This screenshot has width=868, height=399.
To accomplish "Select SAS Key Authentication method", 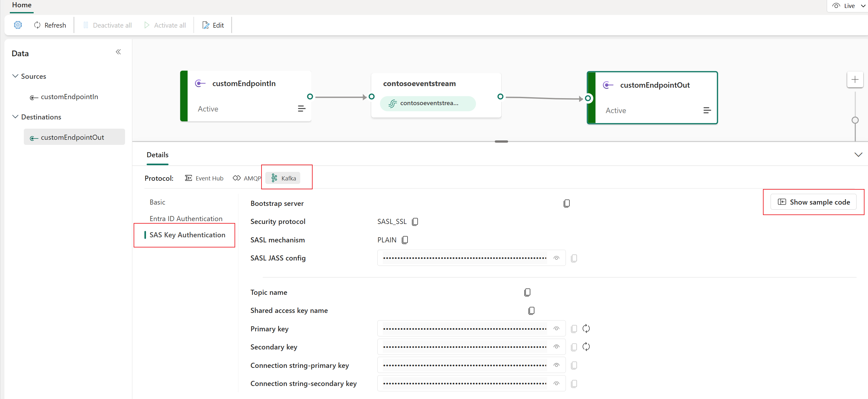I will click(187, 234).
